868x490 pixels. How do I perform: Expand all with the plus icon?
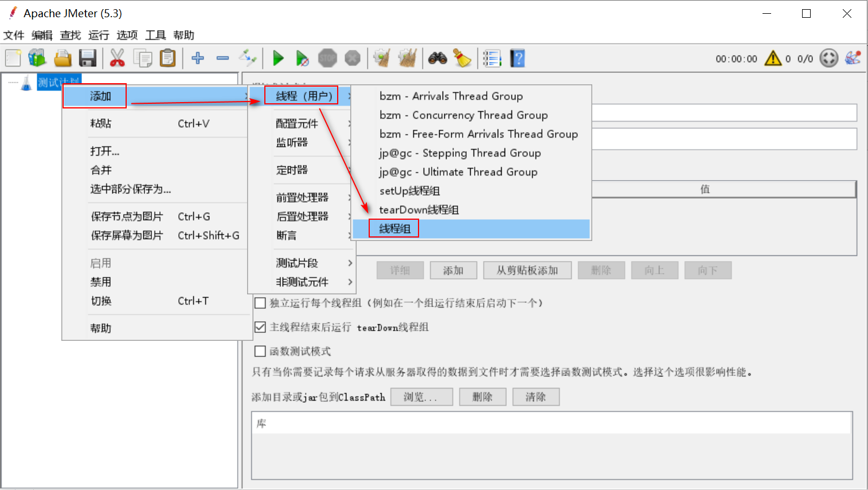pyautogui.click(x=198, y=58)
